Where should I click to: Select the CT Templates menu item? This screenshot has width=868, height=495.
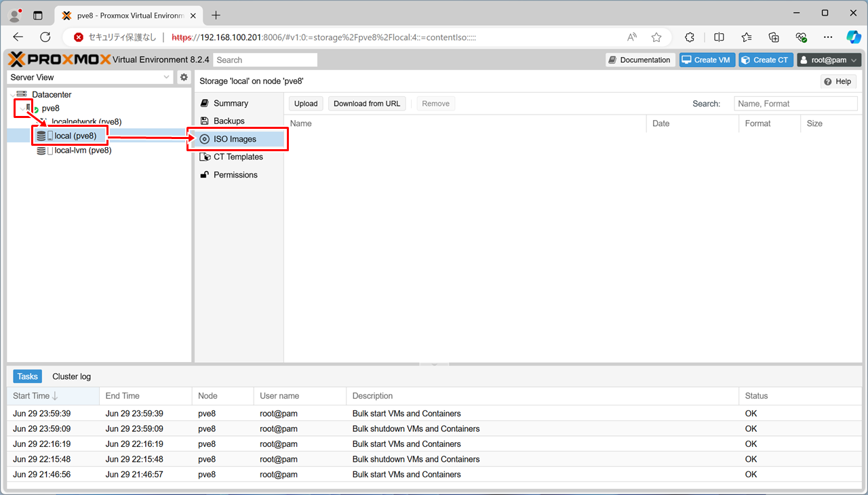click(238, 157)
